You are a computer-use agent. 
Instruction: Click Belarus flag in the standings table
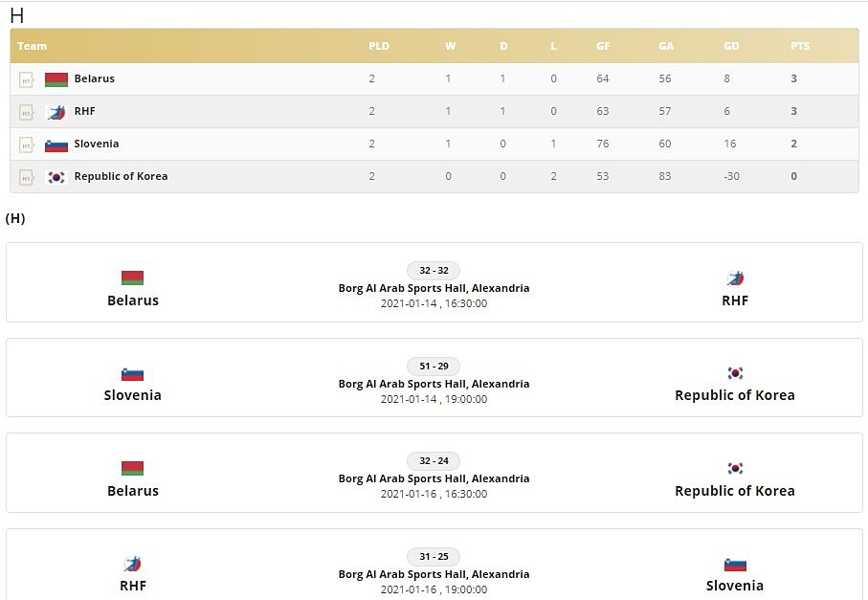pos(56,79)
